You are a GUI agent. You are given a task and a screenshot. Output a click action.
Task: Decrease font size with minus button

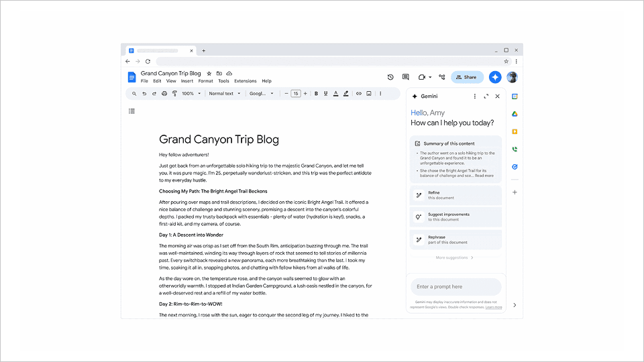pos(286,94)
